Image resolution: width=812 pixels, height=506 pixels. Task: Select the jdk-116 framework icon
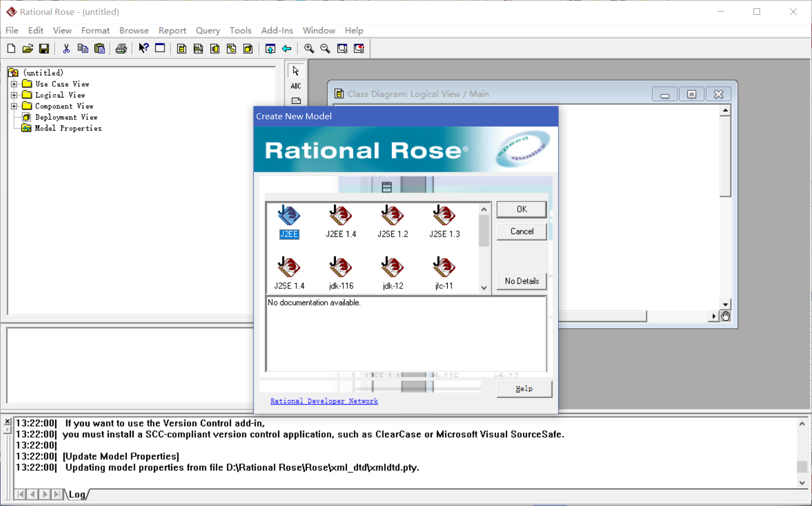point(341,273)
